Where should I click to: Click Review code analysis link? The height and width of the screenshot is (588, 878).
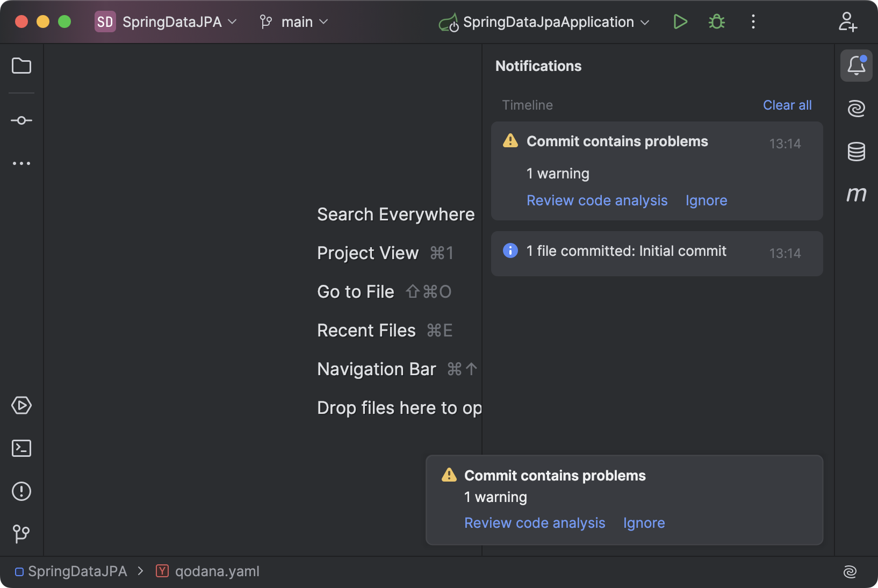(596, 200)
